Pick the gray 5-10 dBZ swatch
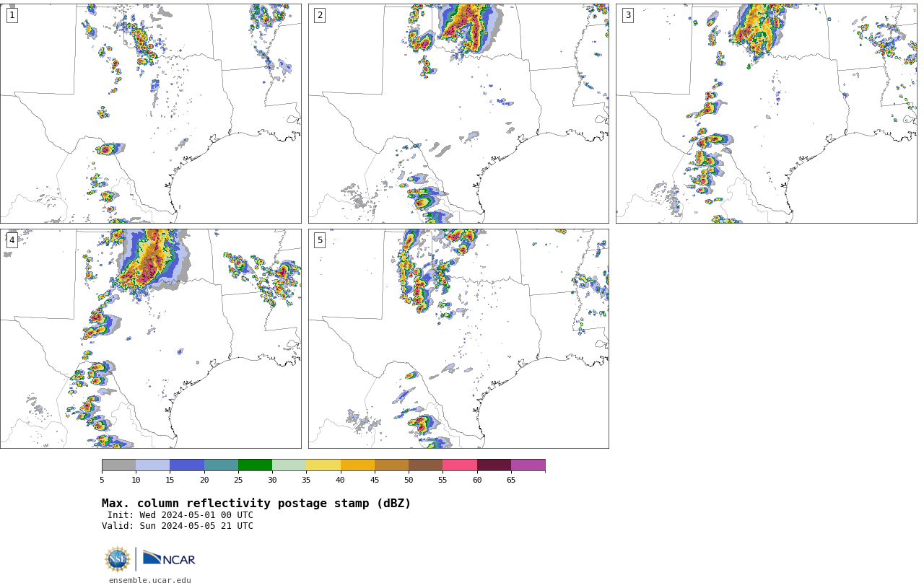 118,465
